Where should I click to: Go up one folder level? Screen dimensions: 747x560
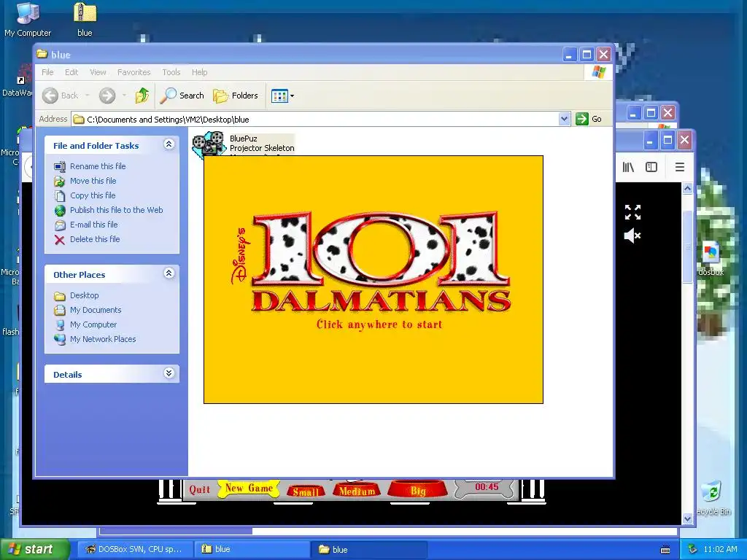click(x=142, y=96)
